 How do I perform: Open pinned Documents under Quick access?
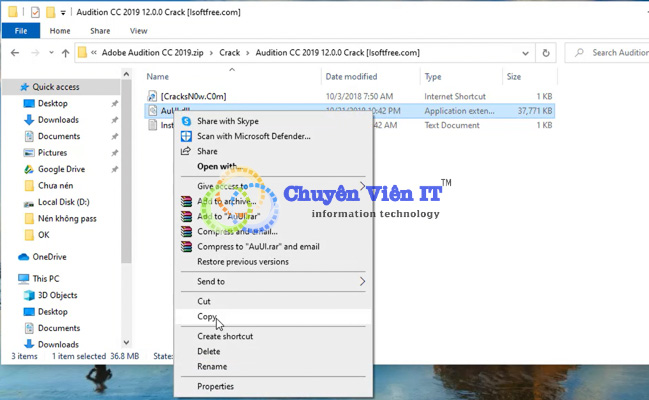[59, 136]
